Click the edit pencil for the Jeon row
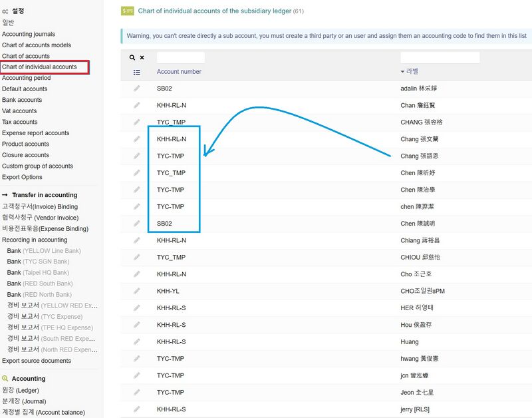 point(137,392)
